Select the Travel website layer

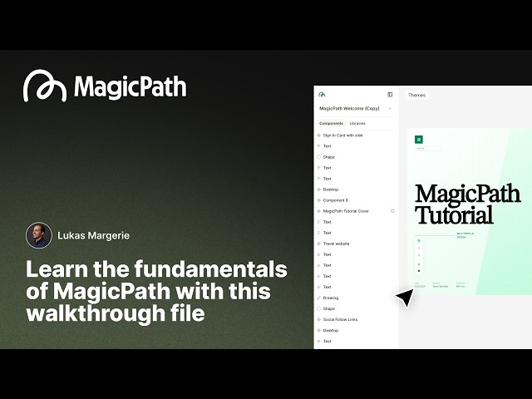click(357, 244)
